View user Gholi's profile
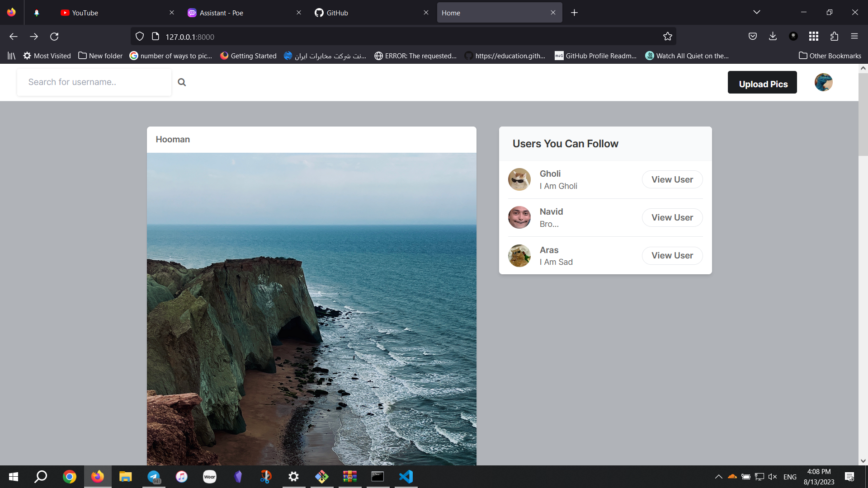Screen dimensions: 868x488 tap(672, 179)
